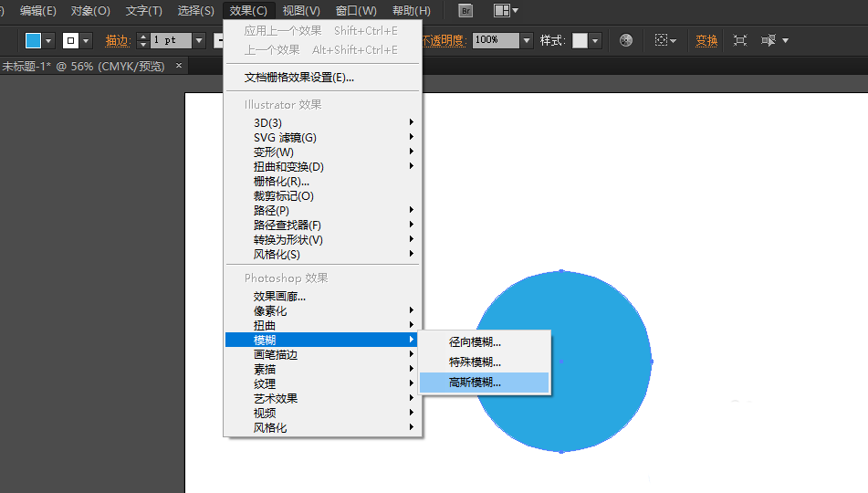Viewport: 868px width, 493px height.
Task: Expand the 素描 submenu
Action: (x=322, y=369)
